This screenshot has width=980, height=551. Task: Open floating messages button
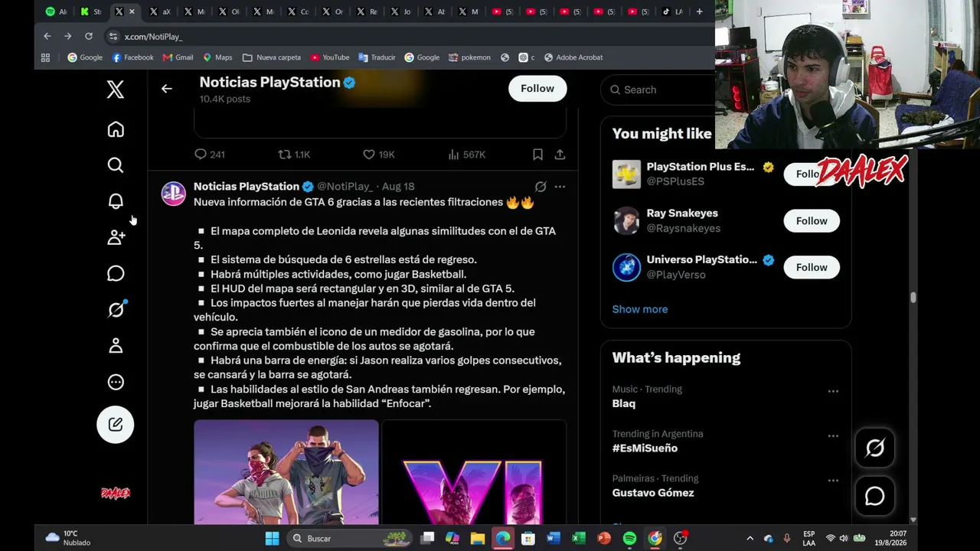[x=874, y=497]
